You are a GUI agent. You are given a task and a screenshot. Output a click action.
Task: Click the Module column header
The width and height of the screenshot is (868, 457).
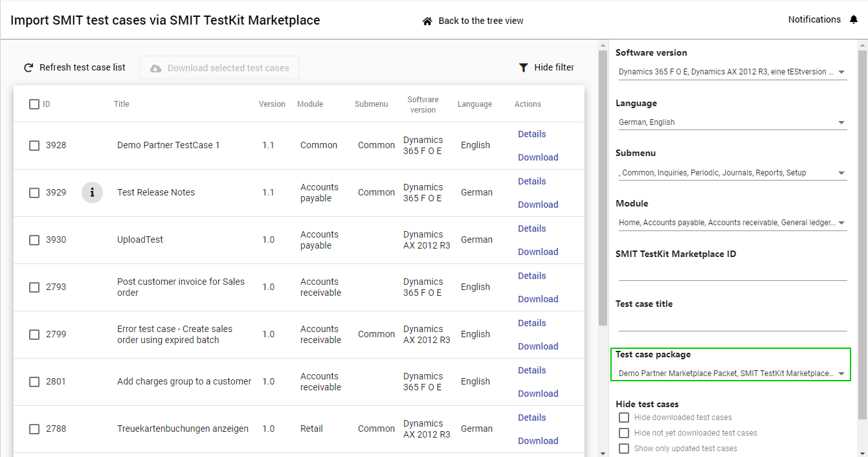click(310, 104)
